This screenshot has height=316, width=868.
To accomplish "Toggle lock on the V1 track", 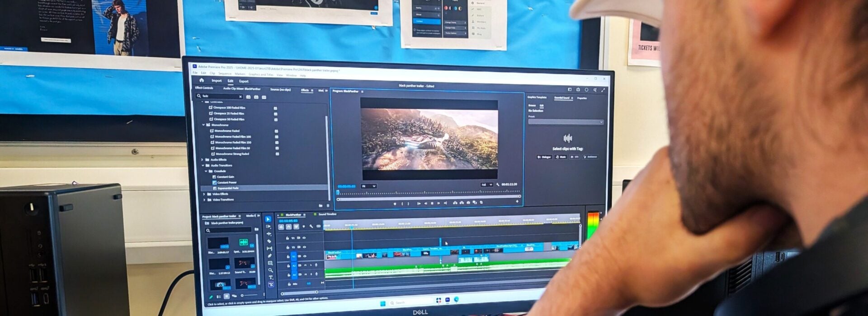I will [x=288, y=256].
